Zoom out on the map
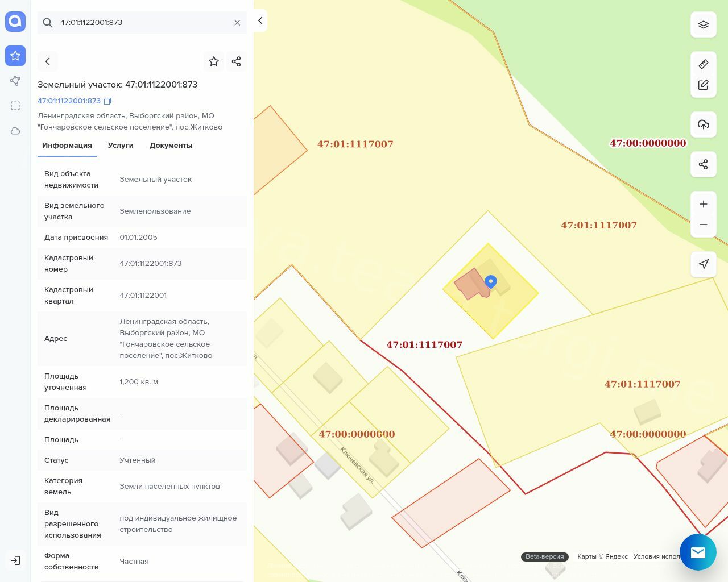This screenshot has width=728, height=582. 703,225
